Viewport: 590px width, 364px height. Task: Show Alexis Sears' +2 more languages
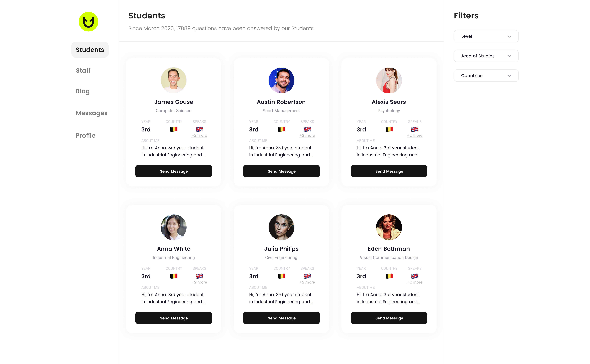(x=414, y=136)
